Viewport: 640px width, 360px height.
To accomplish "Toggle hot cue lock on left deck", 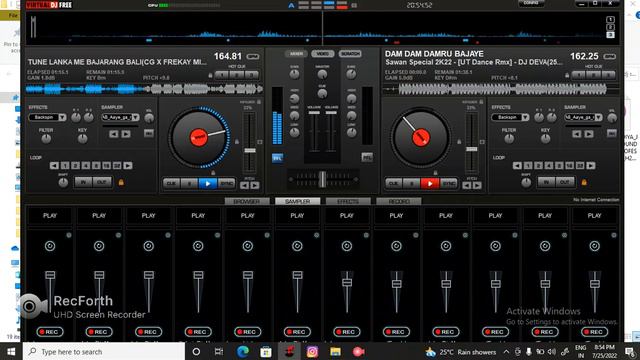I will coord(210,76).
